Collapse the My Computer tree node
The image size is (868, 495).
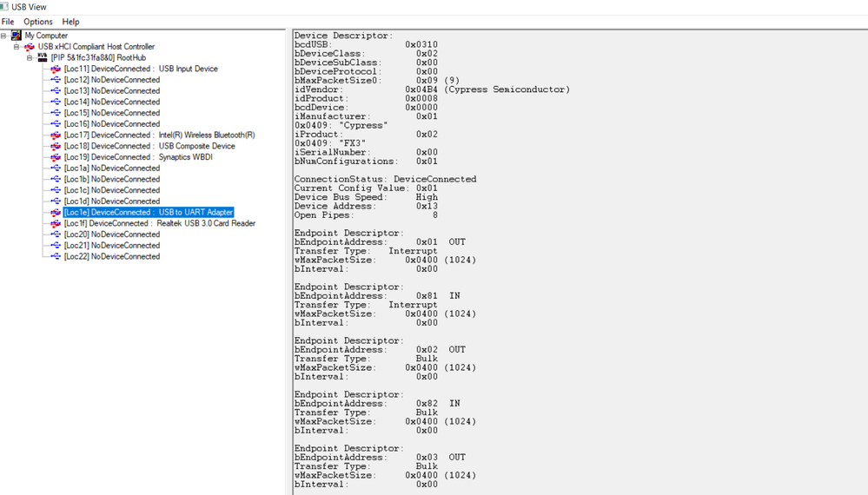click(x=3, y=36)
